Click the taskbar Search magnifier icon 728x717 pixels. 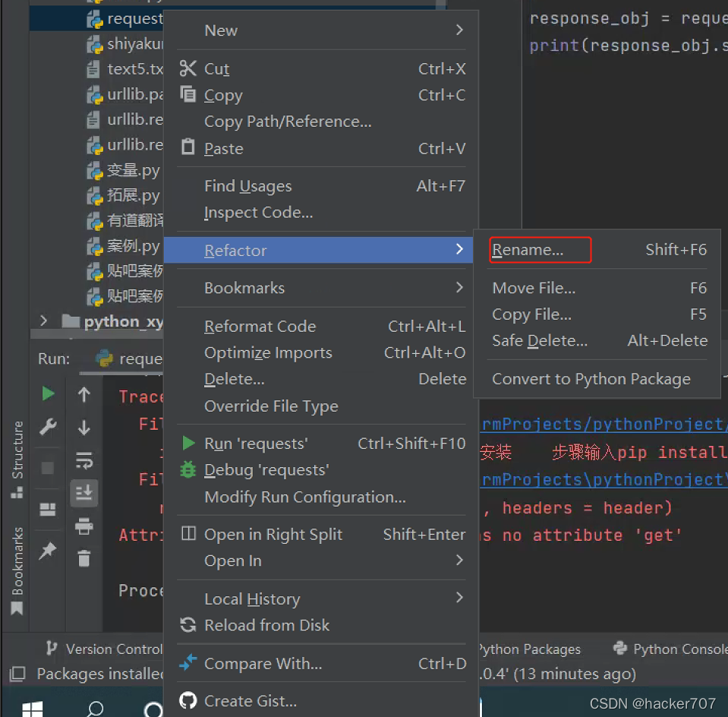(x=95, y=709)
